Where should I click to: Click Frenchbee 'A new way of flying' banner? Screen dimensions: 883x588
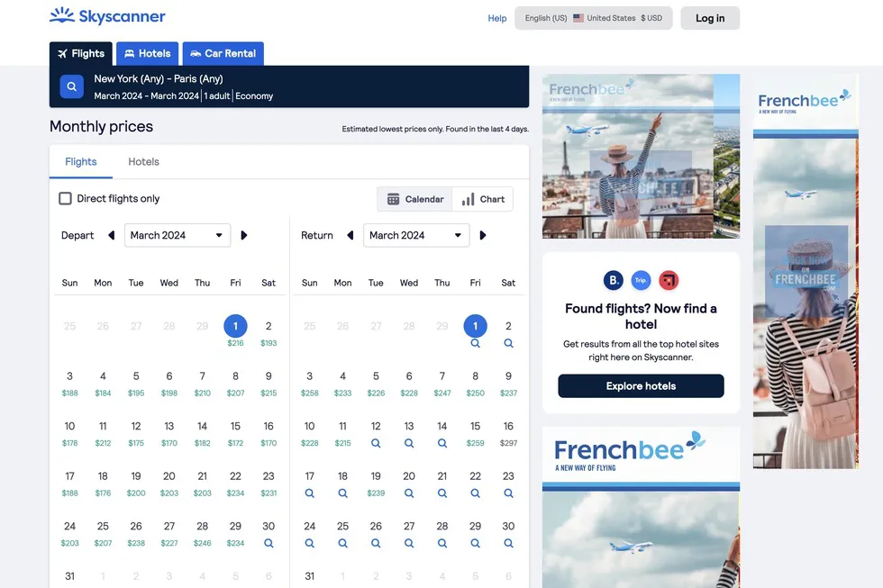(641, 508)
